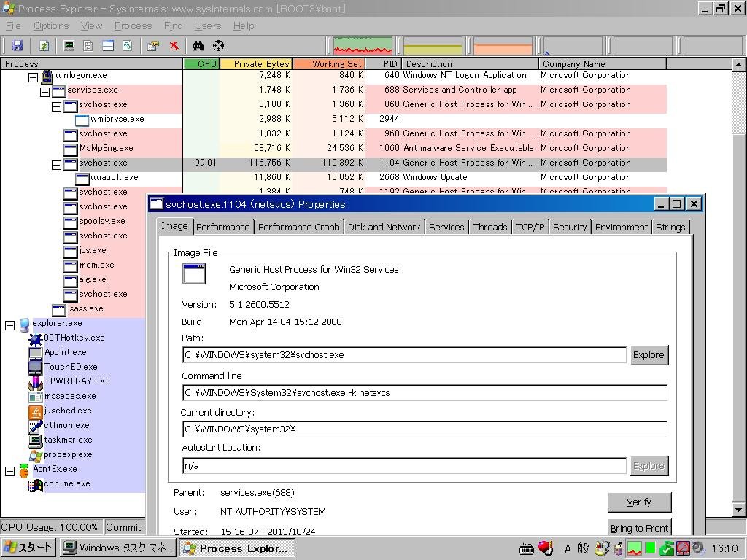Click the conime.exe process icon

pyautogui.click(x=36, y=485)
